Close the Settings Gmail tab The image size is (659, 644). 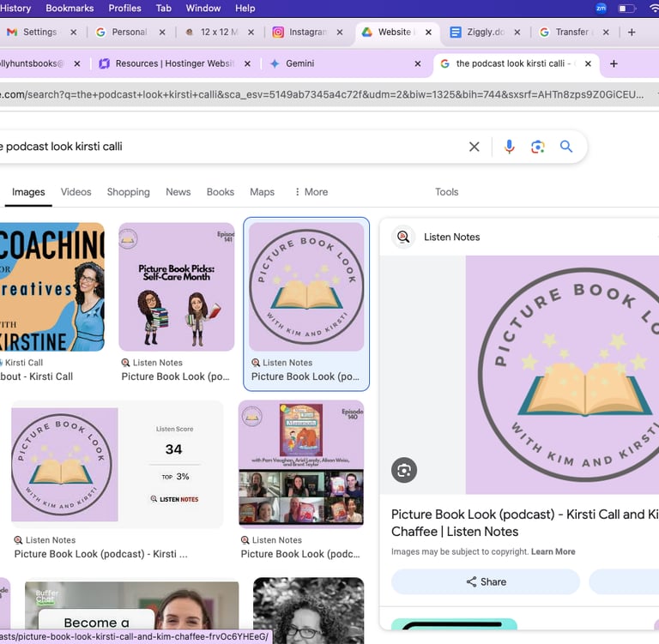point(74,33)
